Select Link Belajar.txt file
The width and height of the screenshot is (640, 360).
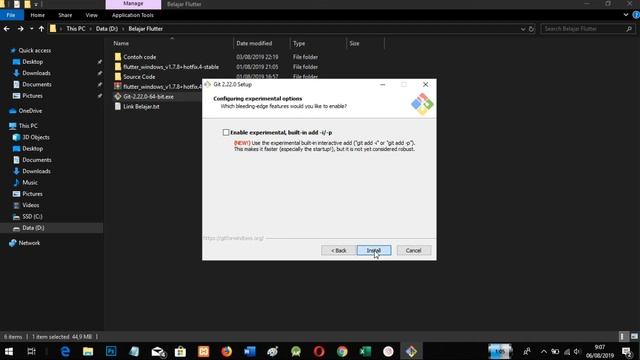click(x=141, y=107)
